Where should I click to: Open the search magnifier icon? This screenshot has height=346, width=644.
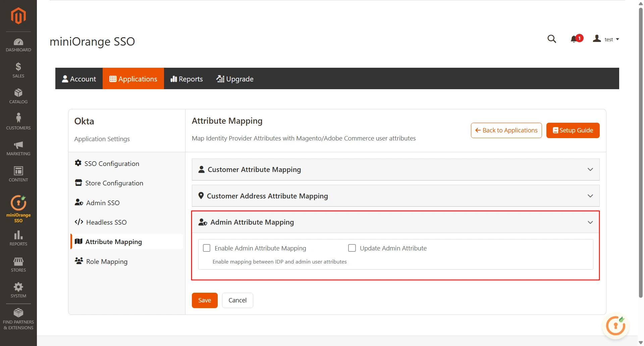pyautogui.click(x=552, y=39)
